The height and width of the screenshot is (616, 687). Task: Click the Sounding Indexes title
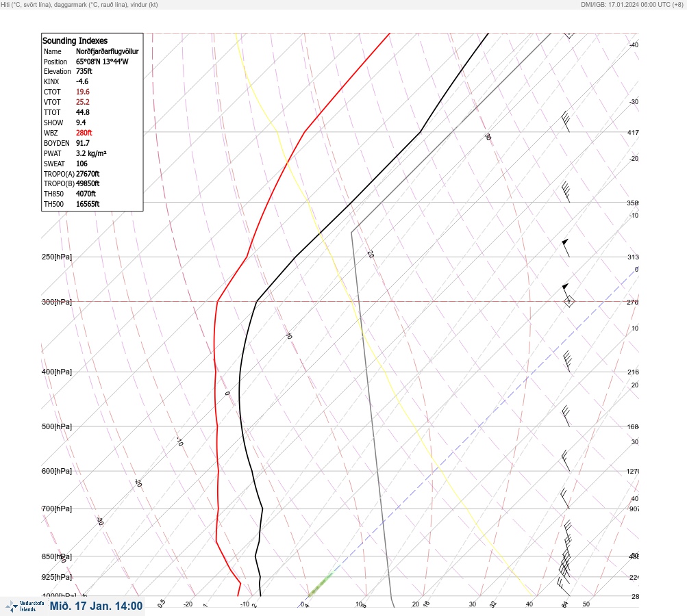(75, 40)
